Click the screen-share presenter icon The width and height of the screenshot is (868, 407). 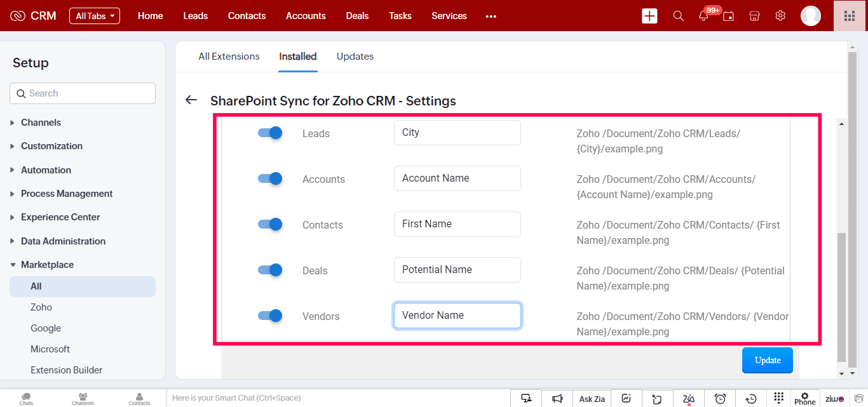point(526,398)
